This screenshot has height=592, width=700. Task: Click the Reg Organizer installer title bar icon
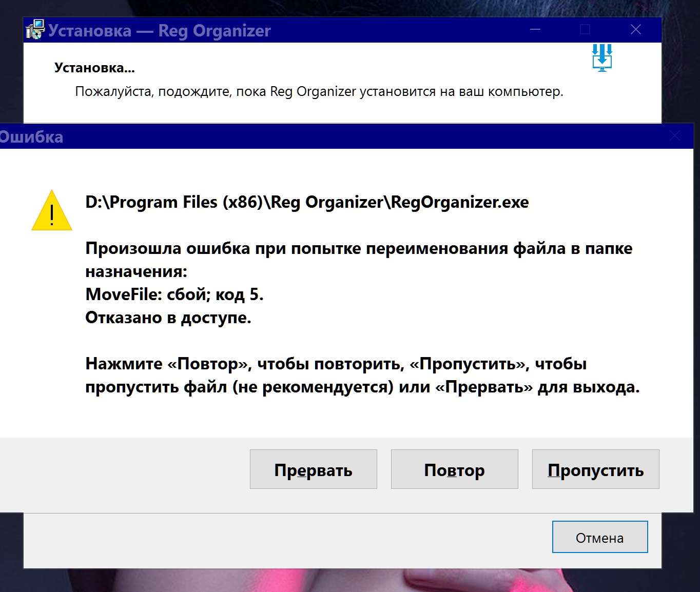point(35,30)
